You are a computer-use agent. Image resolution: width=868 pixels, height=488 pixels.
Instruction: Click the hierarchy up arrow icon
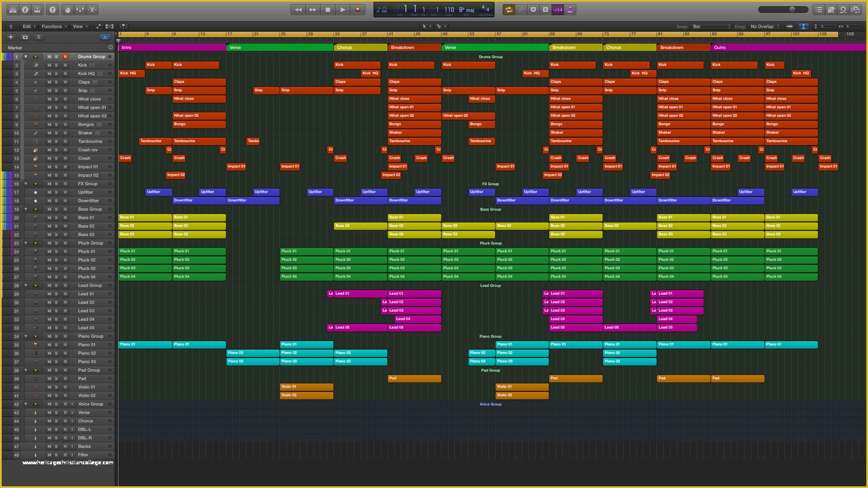pyautogui.click(x=11, y=27)
